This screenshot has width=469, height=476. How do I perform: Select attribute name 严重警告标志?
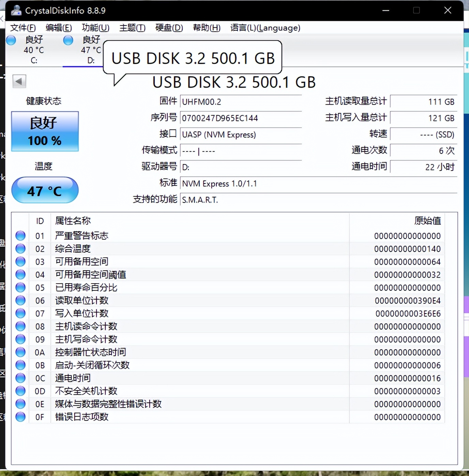click(81, 236)
